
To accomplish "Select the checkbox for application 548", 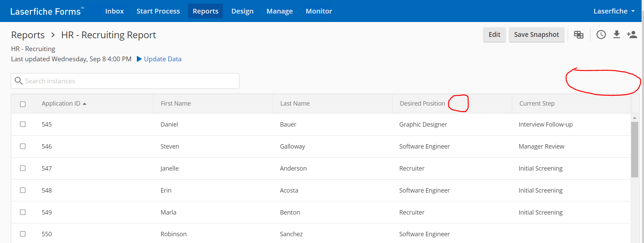I will [23, 190].
